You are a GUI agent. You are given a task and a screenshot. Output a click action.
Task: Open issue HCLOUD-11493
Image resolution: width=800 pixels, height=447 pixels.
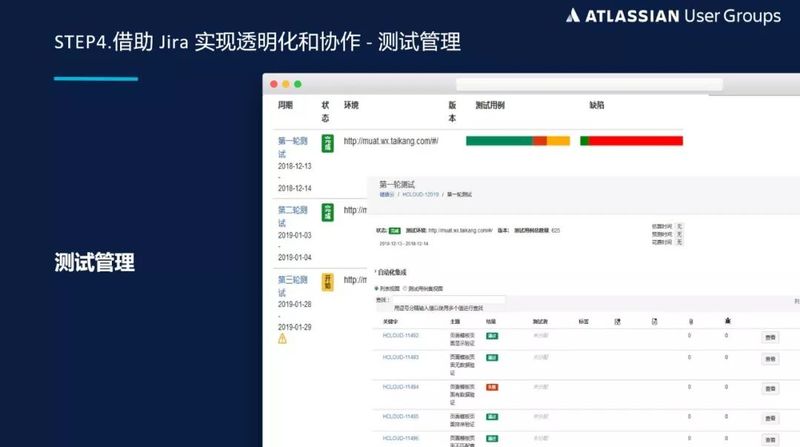click(x=401, y=357)
